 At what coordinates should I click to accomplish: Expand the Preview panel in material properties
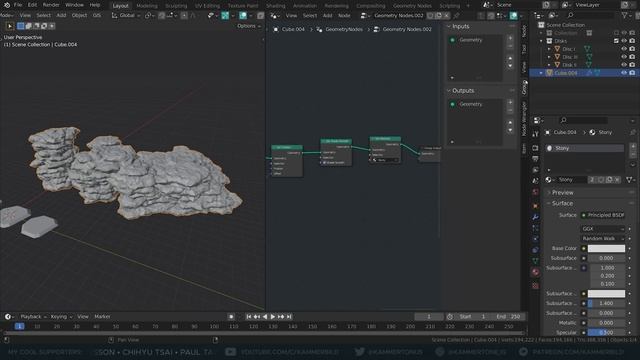562,192
